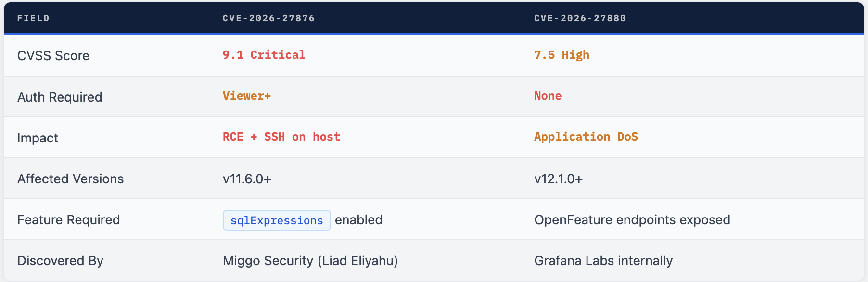Click the FIELD column header

[x=33, y=18]
